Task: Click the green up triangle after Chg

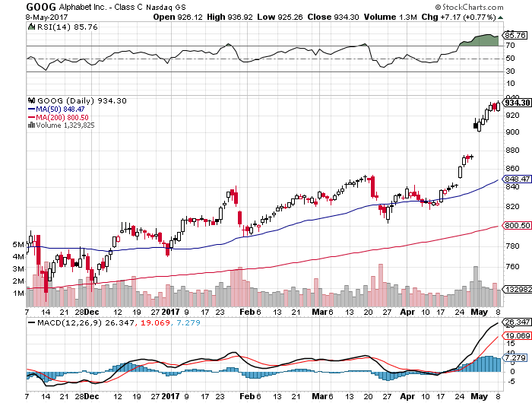Action: click(x=500, y=17)
